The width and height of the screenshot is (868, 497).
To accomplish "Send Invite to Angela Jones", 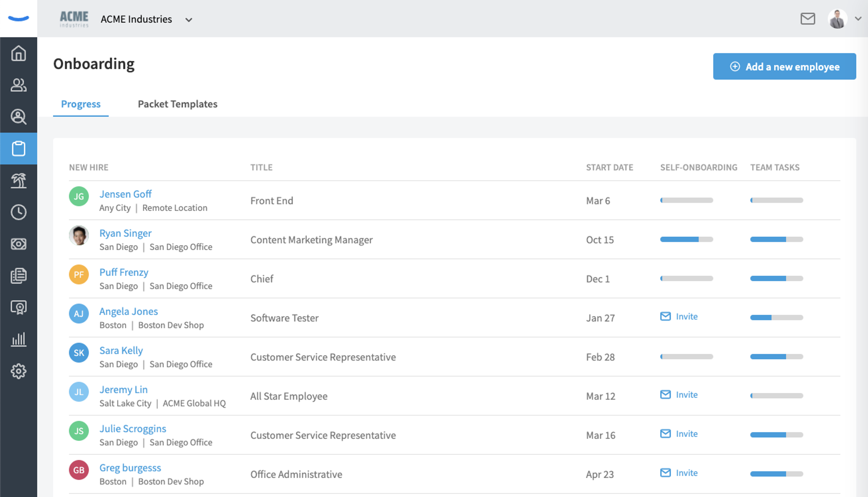I will (679, 316).
